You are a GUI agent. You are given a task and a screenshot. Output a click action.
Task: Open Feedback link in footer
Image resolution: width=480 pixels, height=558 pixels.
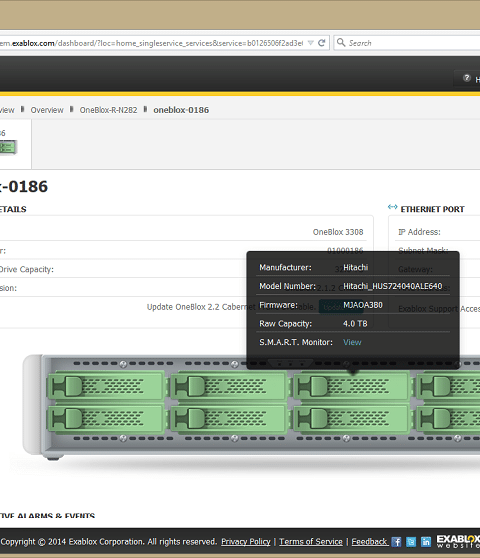click(x=369, y=542)
